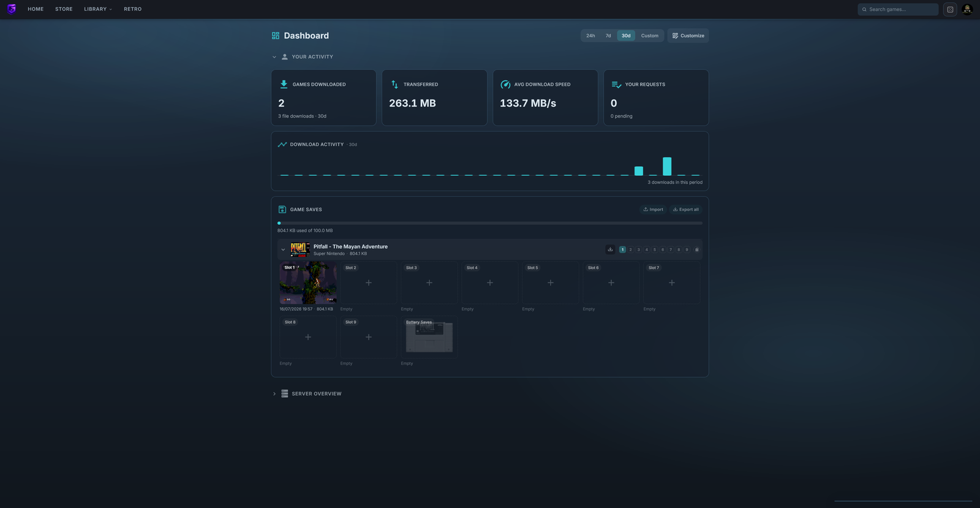Collapse the Your Activity section
The width and height of the screenshot is (980, 508).
(x=274, y=57)
